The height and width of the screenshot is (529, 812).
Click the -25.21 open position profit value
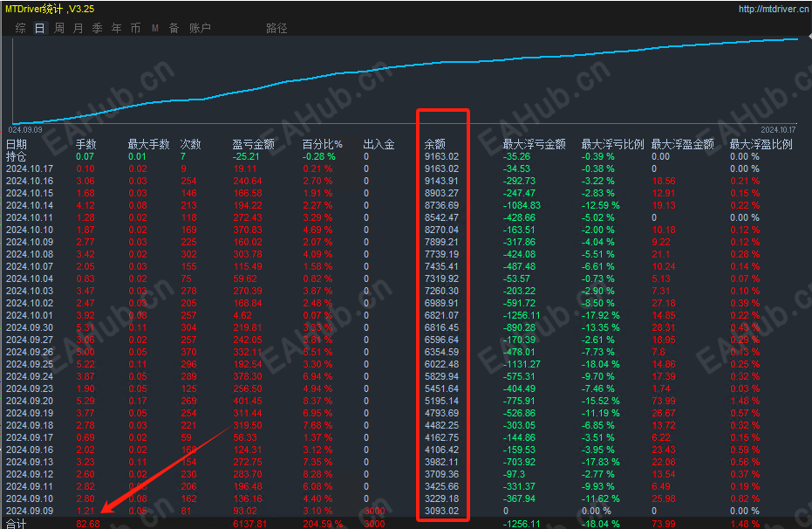(x=246, y=156)
